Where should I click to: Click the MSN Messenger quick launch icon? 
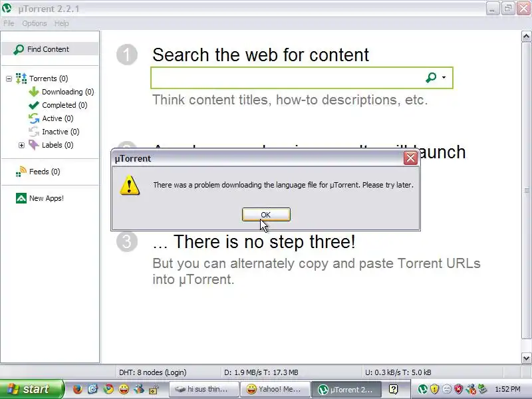(139, 389)
